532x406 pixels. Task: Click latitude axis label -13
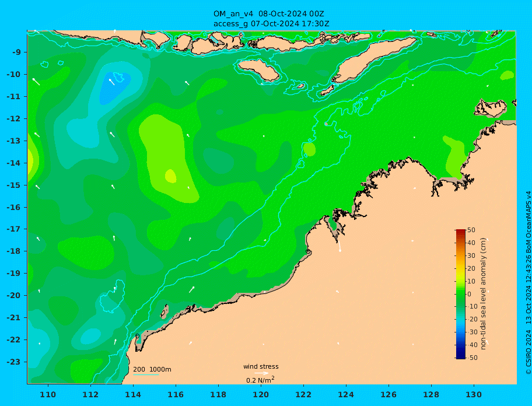click(x=13, y=141)
